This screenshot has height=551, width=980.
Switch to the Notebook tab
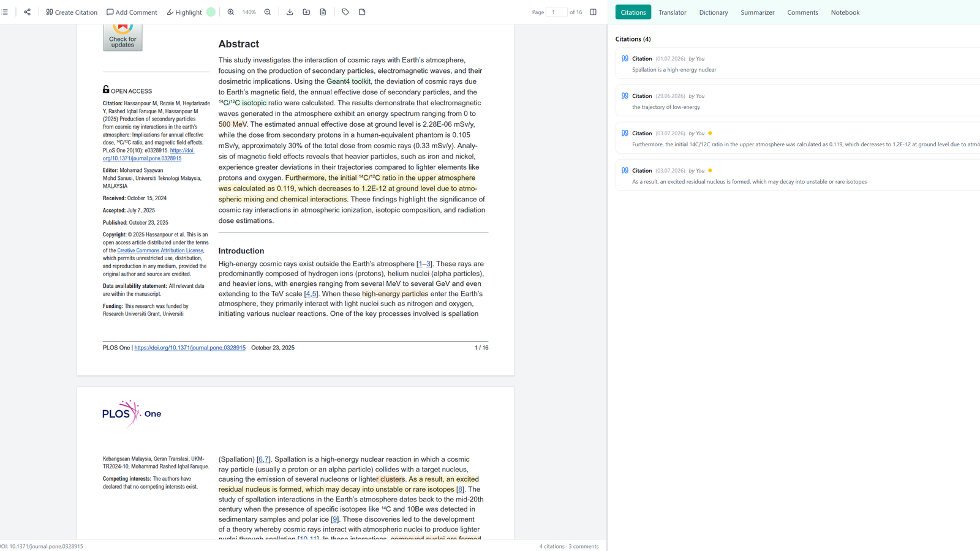(x=845, y=12)
